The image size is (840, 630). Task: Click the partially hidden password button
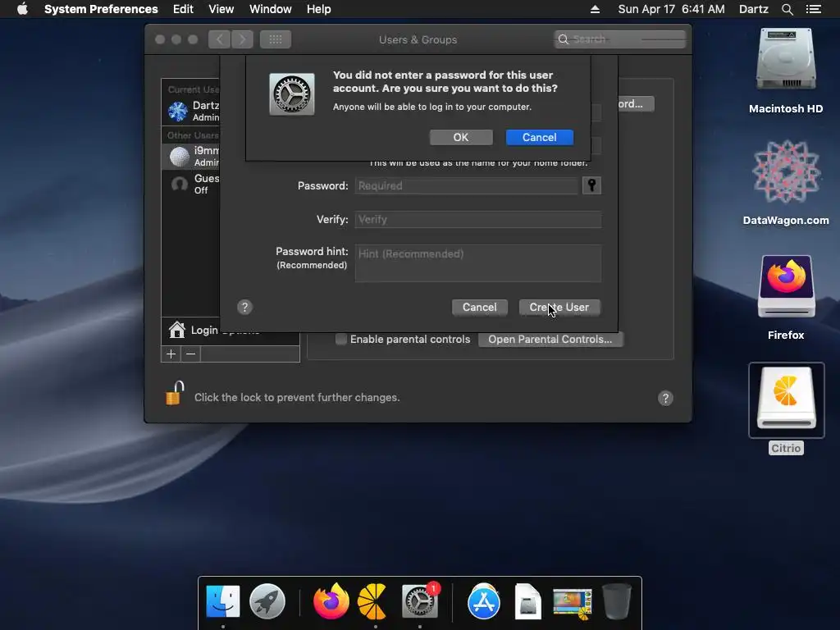tap(636, 103)
